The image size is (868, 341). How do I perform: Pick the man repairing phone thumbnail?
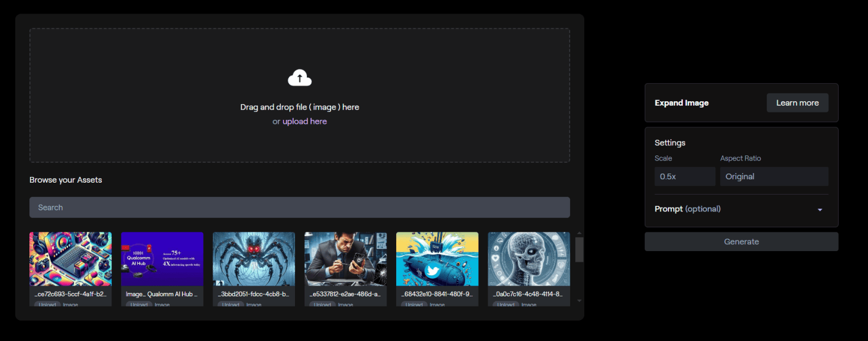point(345,259)
